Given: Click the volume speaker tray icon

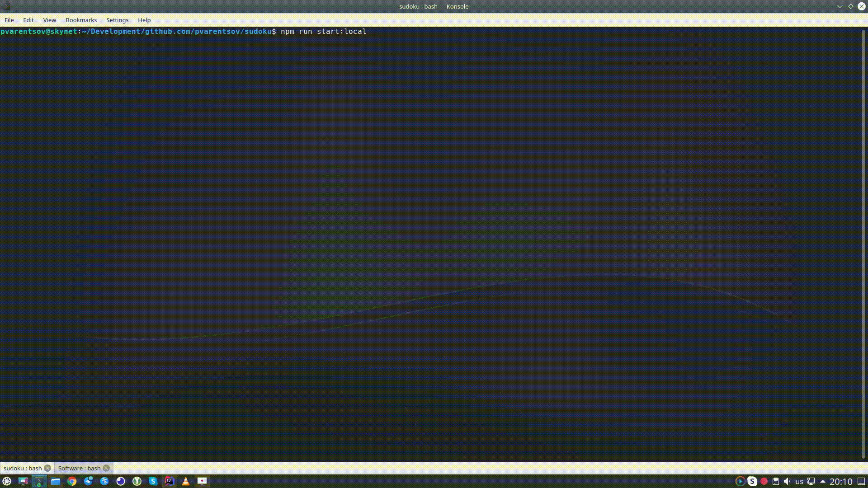Looking at the screenshot, I should (x=787, y=481).
